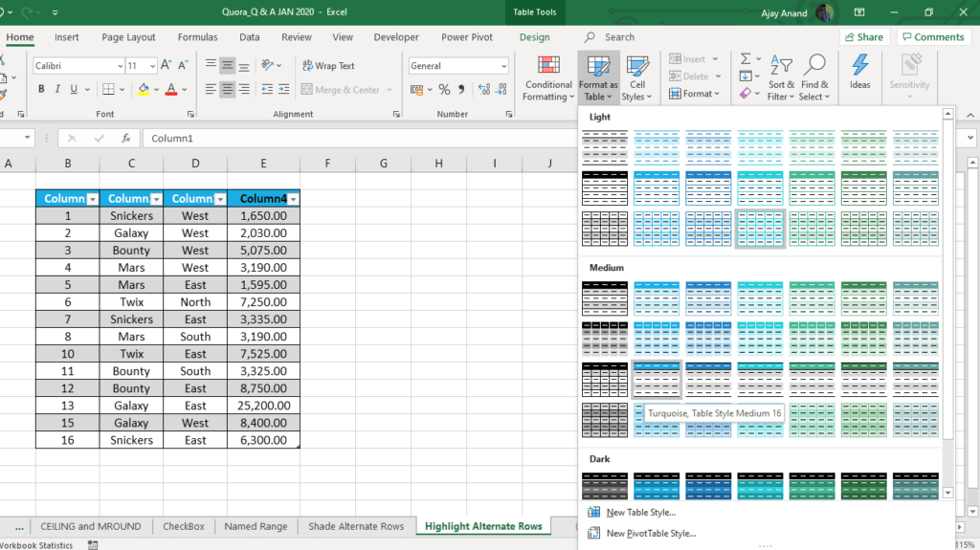Open Sort & Filter menu
This screenshot has height=550, width=980.
point(781,78)
